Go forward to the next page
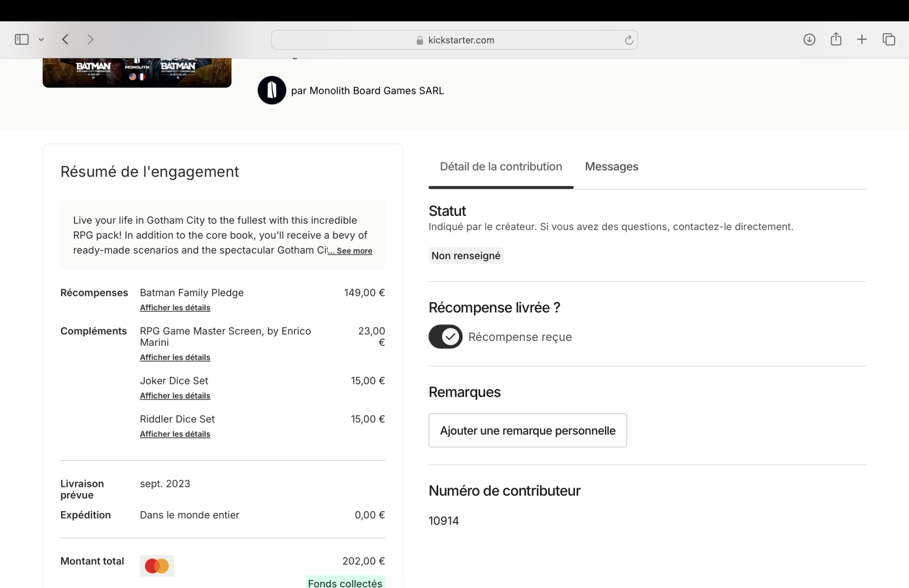The width and height of the screenshot is (909, 588). 90,39
